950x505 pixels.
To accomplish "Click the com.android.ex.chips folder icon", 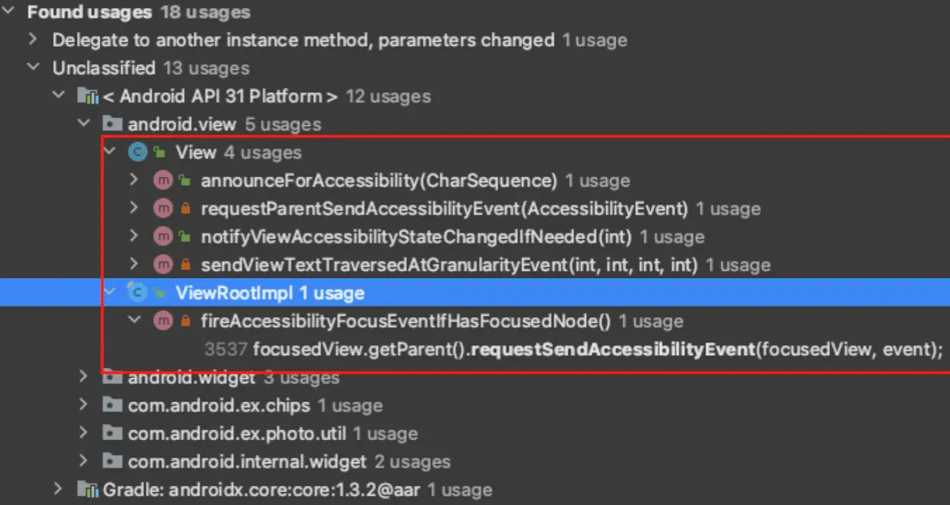I will tap(112, 405).
